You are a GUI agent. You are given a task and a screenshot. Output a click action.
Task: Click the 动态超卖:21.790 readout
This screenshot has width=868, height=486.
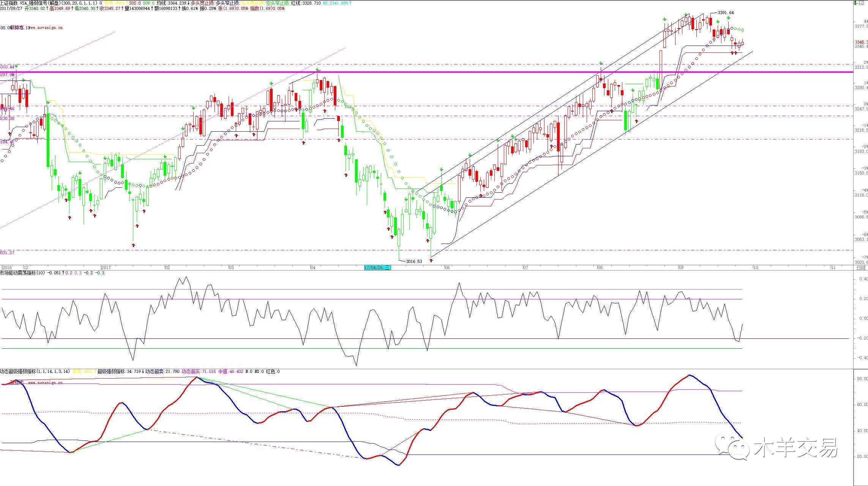(x=163, y=371)
